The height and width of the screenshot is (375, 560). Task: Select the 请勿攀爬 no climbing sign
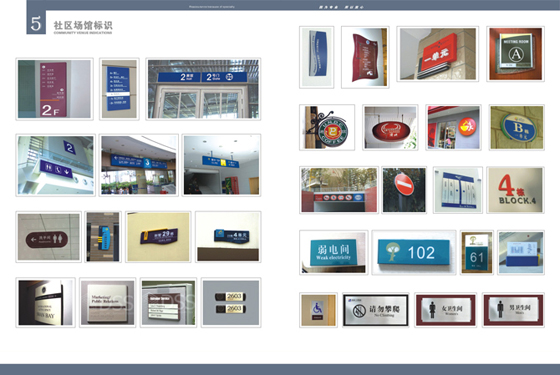click(375, 310)
